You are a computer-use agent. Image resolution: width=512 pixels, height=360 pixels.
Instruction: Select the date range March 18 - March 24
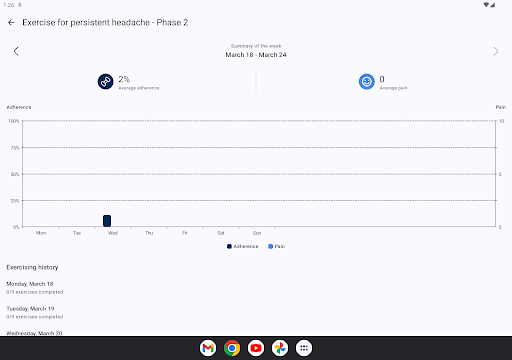pos(256,55)
